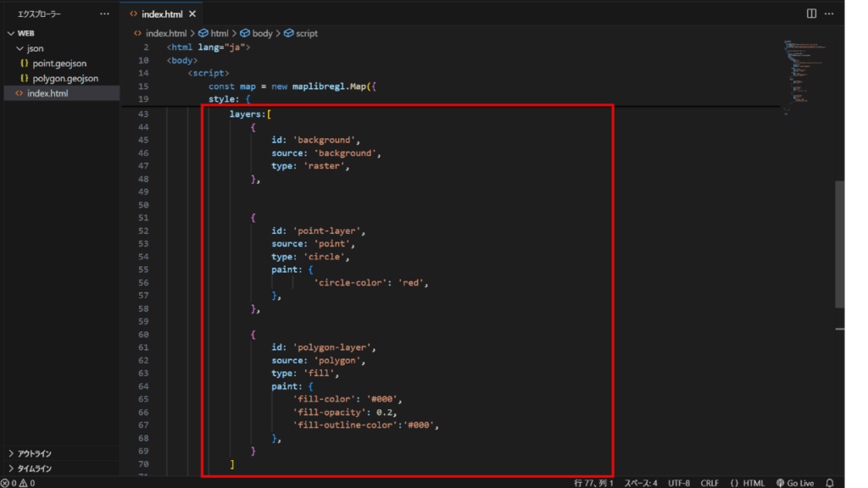Open point.geojson in the explorer
868x488 pixels.
[x=59, y=64]
